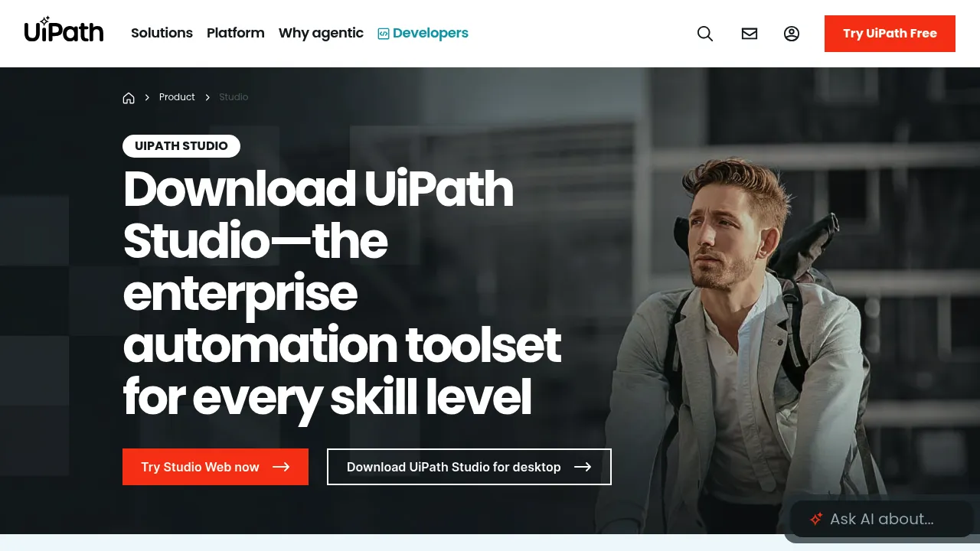Image resolution: width=980 pixels, height=551 pixels.
Task: Click Try Studio Web now button
Action: tap(215, 467)
